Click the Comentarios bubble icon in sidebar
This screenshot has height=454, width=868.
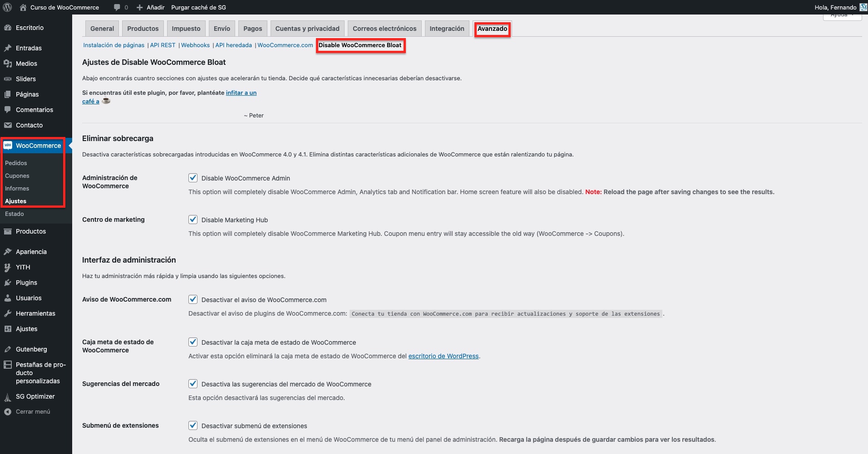pos(8,110)
